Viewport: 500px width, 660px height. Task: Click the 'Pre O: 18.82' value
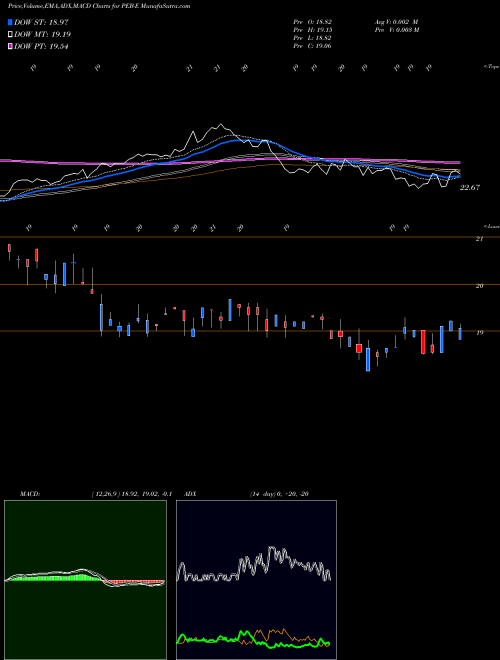(313, 21)
